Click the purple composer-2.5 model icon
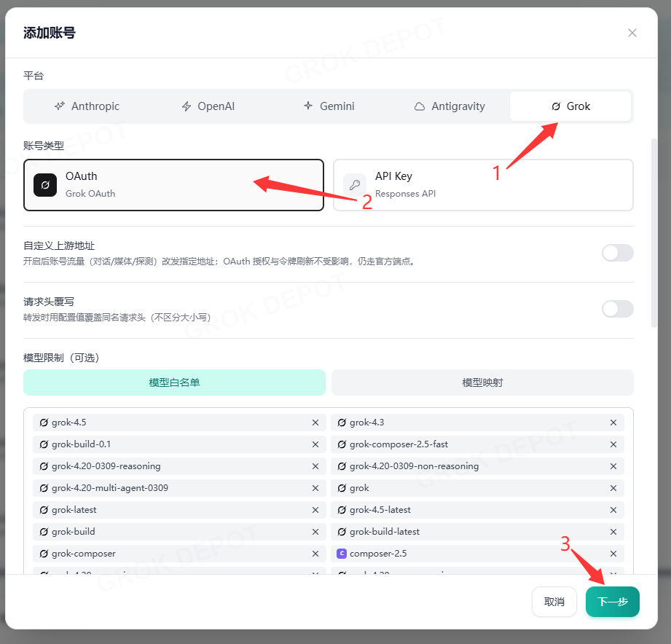Viewport: 671px width, 644px height. (x=342, y=553)
